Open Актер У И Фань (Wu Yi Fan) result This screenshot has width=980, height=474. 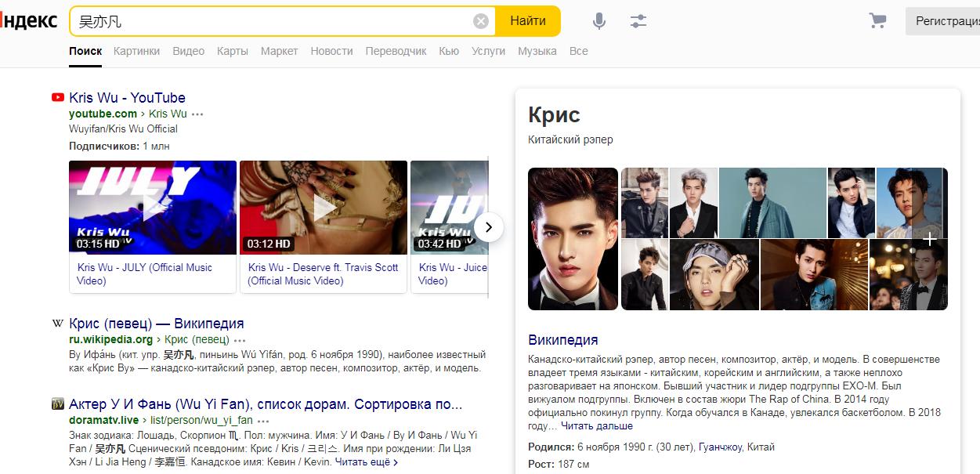tap(266, 405)
